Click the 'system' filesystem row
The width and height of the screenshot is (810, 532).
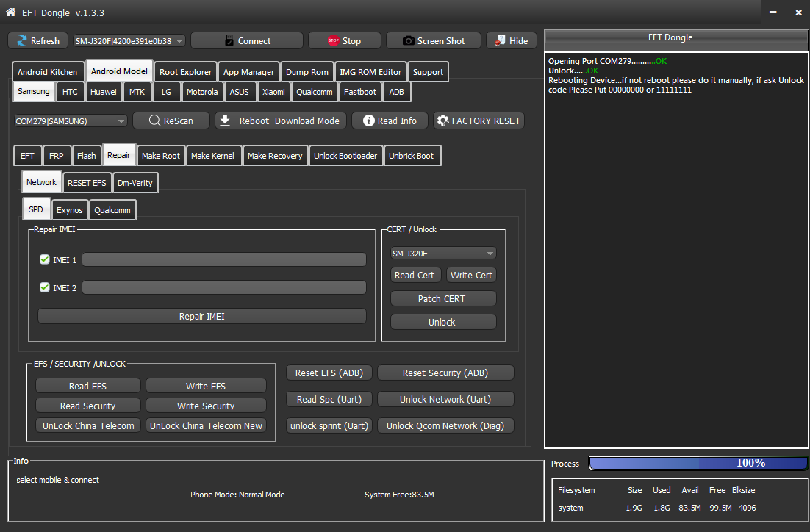coord(656,508)
